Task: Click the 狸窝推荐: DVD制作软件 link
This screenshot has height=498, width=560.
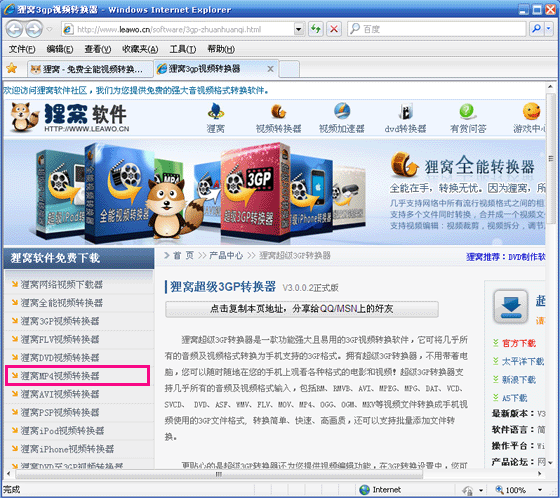Action: pos(506,257)
